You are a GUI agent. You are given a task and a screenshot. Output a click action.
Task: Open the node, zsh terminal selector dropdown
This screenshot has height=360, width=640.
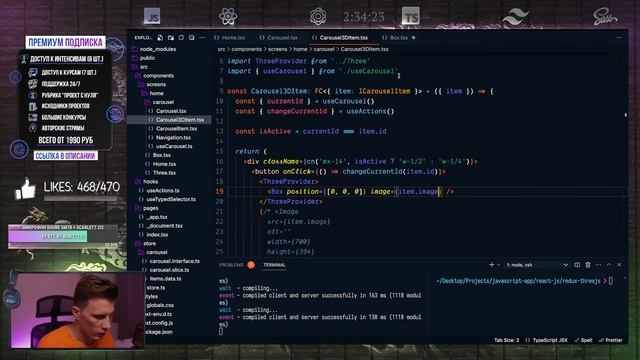pyautogui.click(x=537, y=265)
